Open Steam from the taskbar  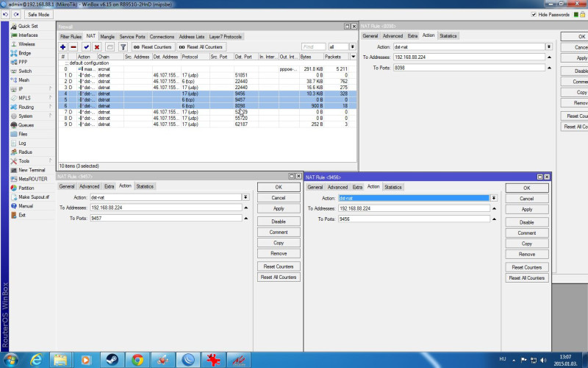[x=112, y=360]
